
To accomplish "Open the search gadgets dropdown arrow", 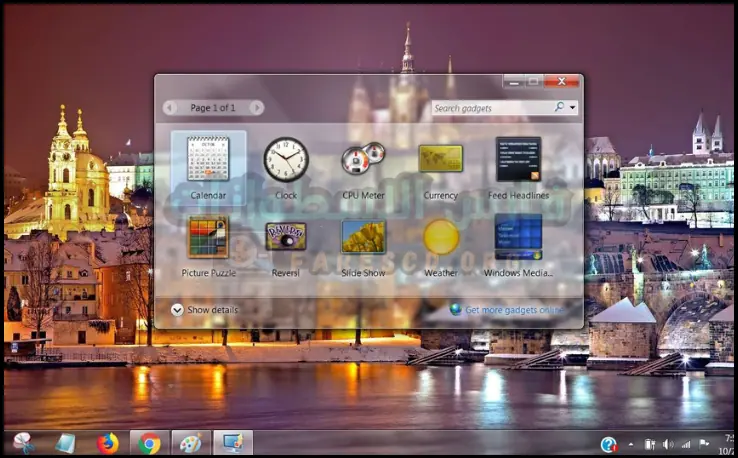I will (x=573, y=107).
